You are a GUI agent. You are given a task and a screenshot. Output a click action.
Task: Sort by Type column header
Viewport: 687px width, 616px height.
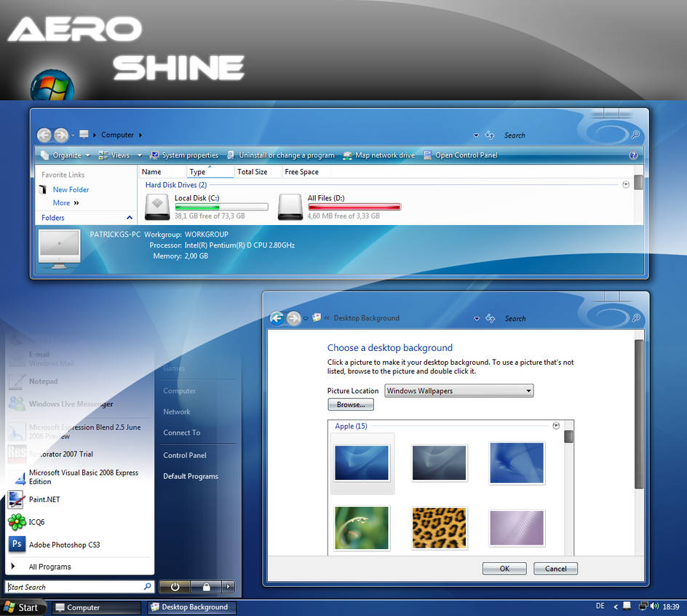point(210,172)
